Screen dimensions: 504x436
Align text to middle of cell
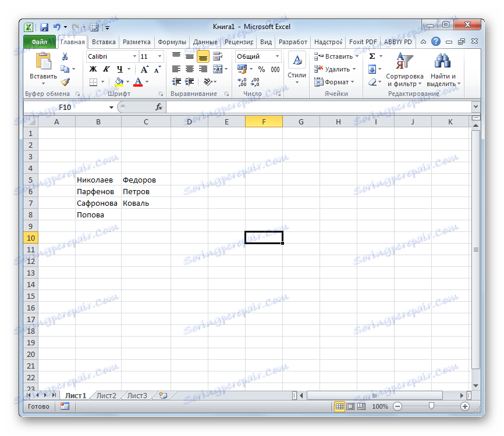pyautogui.click(x=190, y=56)
